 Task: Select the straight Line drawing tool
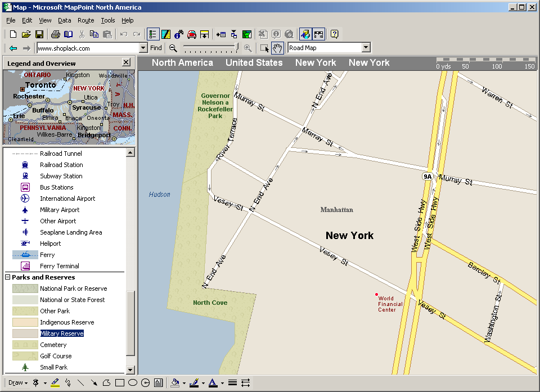click(x=81, y=382)
